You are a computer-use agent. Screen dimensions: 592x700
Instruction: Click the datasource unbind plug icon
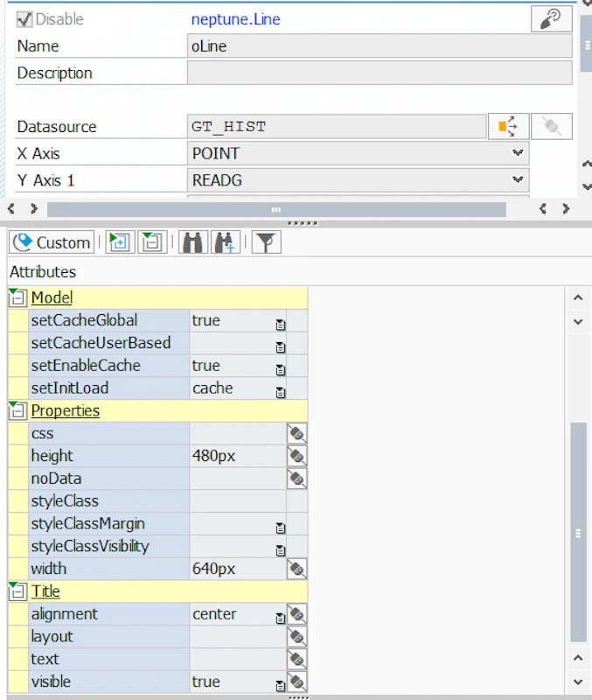(552, 126)
